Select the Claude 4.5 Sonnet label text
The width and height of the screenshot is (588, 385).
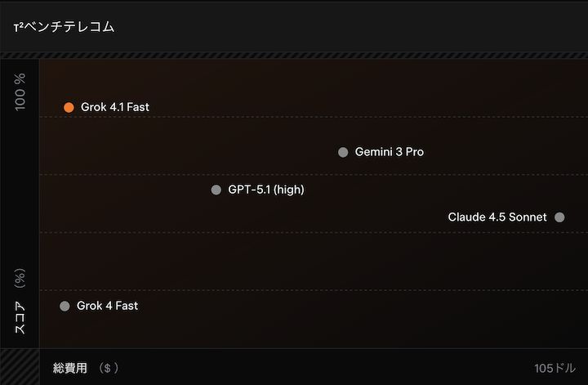coord(497,217)
